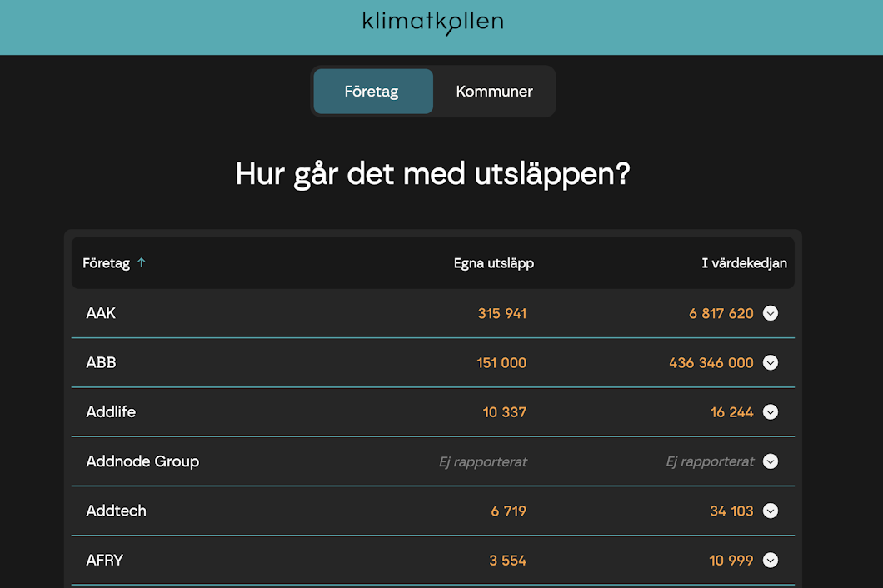Toggle the sort arrow next to Företag
Image resolution: width=883 pixels, height=588 pixels.
pyautogui.click(x=142, y=262)
